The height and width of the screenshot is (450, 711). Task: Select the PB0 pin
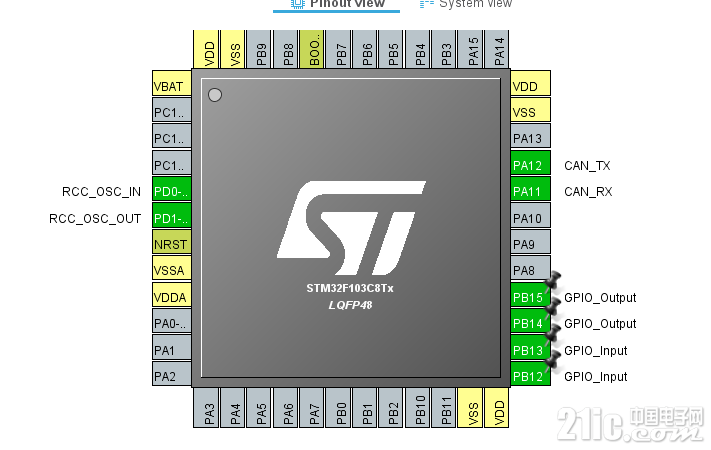338,407
